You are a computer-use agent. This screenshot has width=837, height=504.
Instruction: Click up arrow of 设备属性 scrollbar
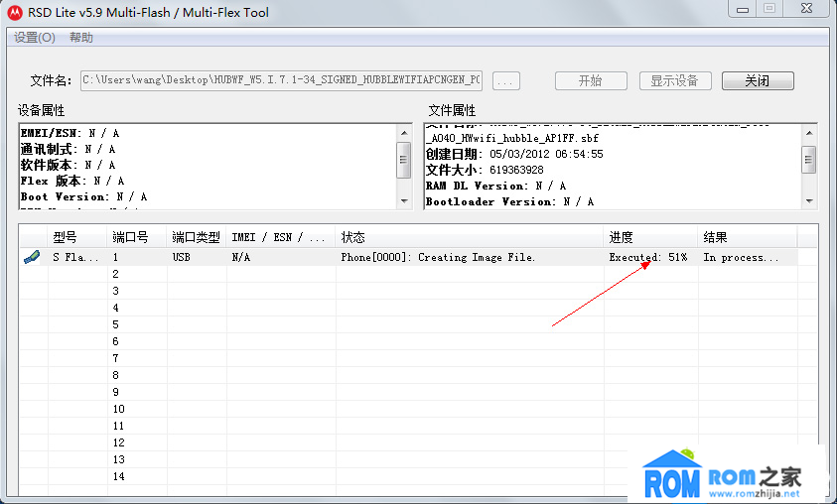[404, 133]
